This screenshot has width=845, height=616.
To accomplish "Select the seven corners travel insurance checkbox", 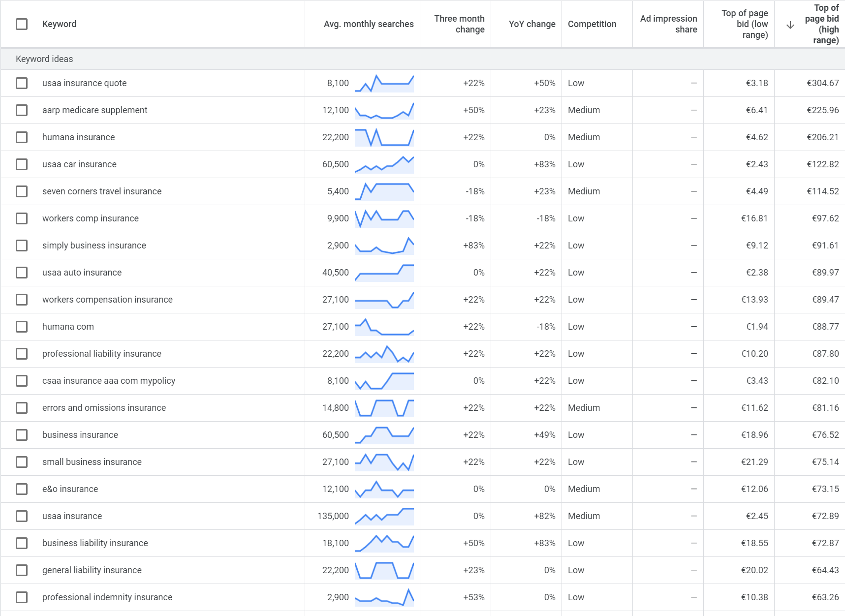I will point(22,191).
